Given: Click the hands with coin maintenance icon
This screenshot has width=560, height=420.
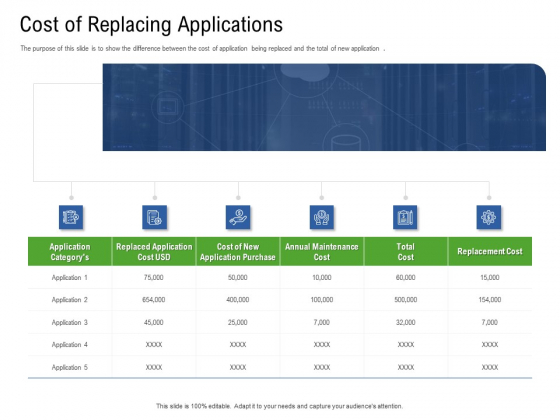Looking at the screenshot, I should (x=321, y=217).
